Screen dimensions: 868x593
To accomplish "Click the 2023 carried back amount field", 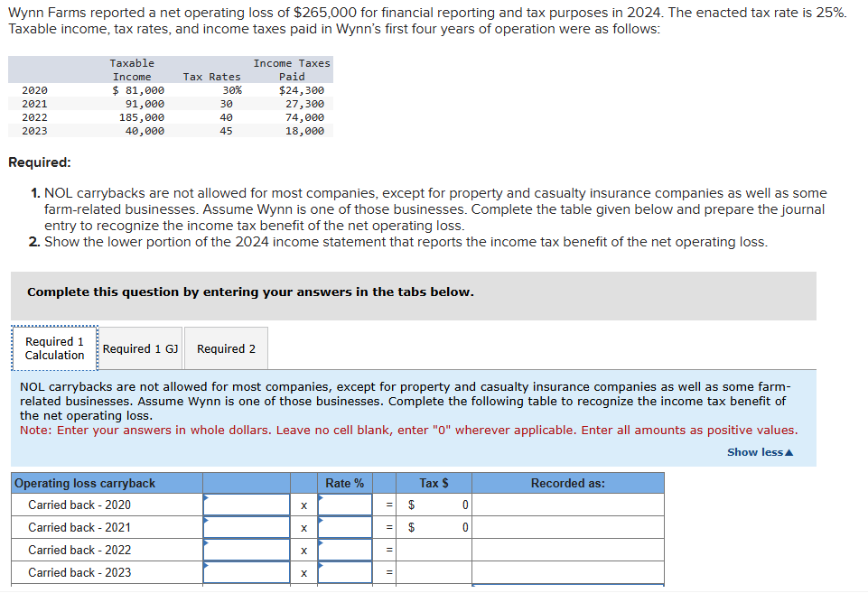I will (247, 573).
